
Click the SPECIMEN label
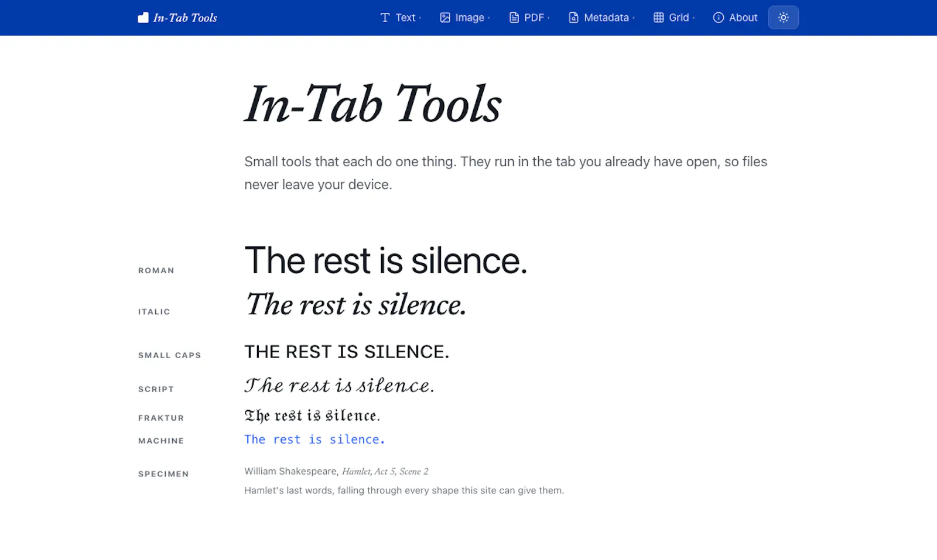[x=163, y=474]
